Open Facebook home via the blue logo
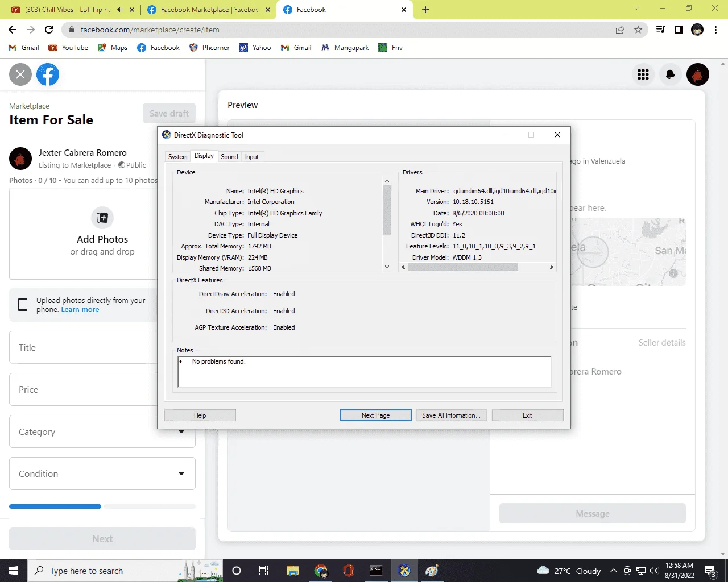 48,74
